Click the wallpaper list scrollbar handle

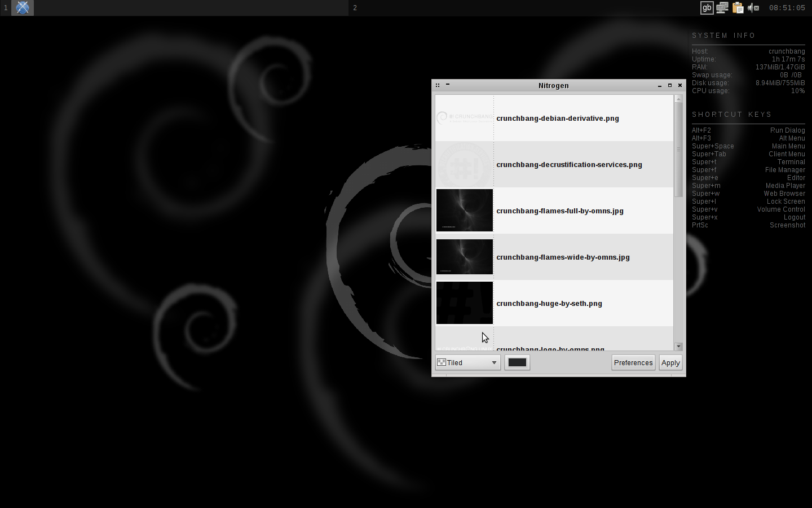tap(678, 150)
